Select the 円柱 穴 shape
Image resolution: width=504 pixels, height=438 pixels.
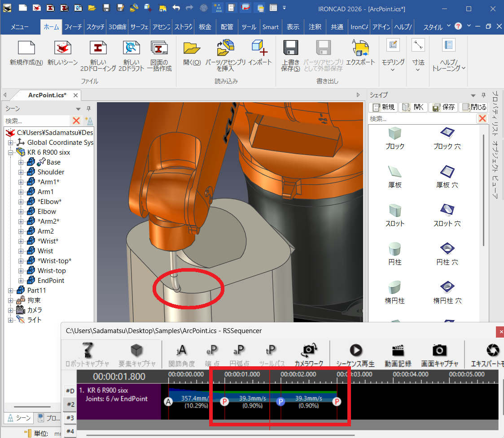tap(447, 254)
